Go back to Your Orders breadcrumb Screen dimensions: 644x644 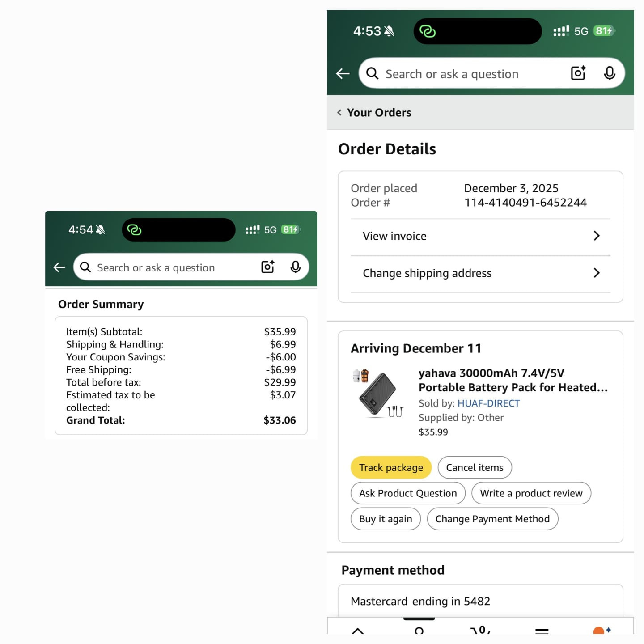pyautogui.click(x=374, y=113)
